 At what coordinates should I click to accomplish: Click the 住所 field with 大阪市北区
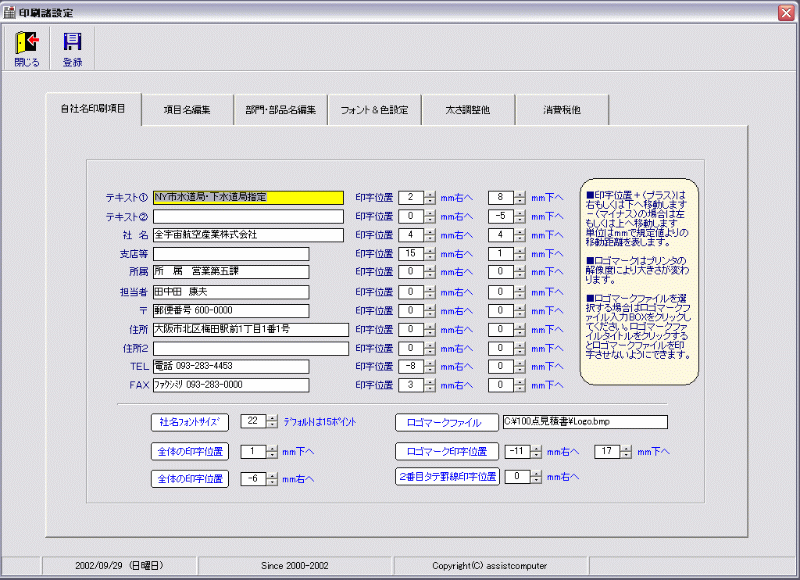[251, 330]
